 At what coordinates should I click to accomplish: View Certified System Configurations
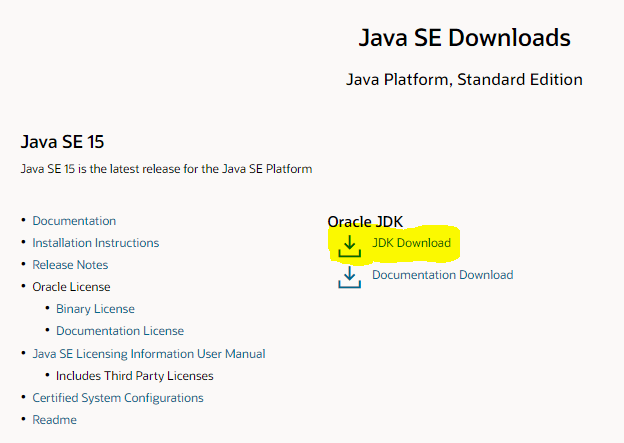[118, 398]
